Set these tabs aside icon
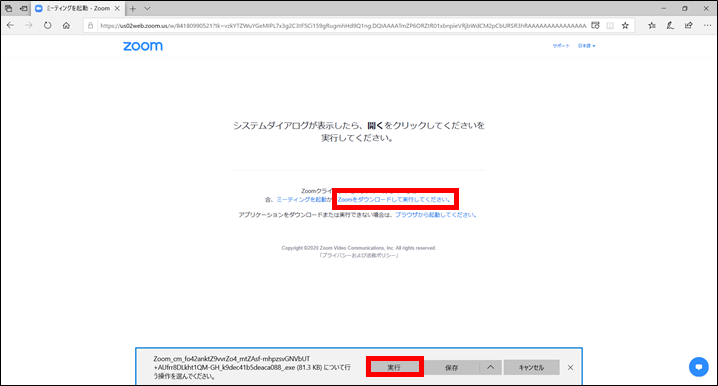 click(x=23, y=8)
